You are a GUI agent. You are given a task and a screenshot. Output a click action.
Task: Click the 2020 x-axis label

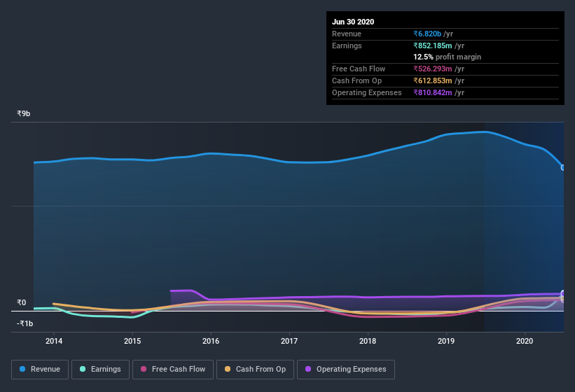click(x=525, y=341)
